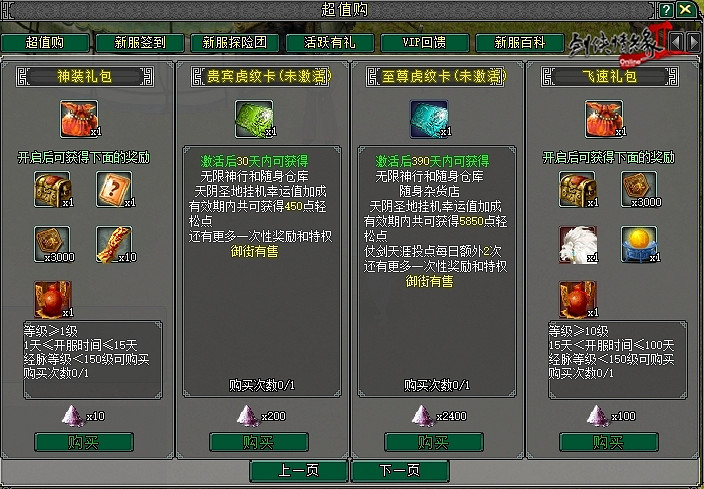
Task: Open the VIP回馈 tab
Action: 425,43
